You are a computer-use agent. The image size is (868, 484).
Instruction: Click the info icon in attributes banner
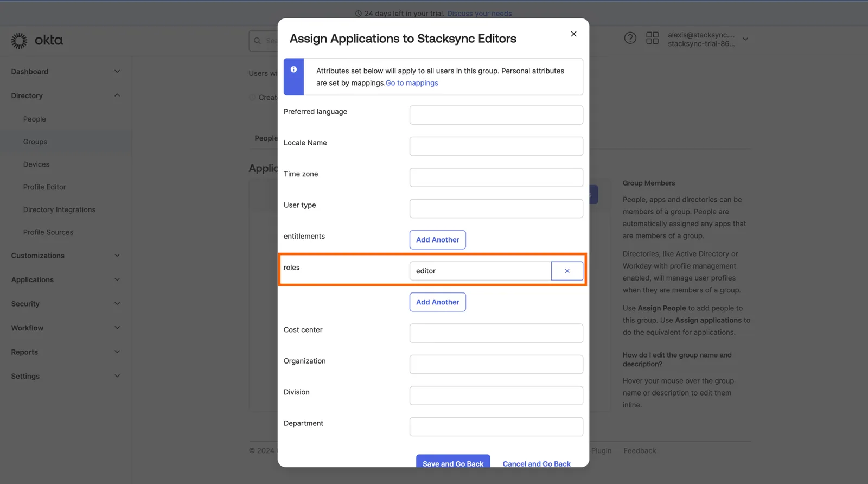tap(293, 69)
